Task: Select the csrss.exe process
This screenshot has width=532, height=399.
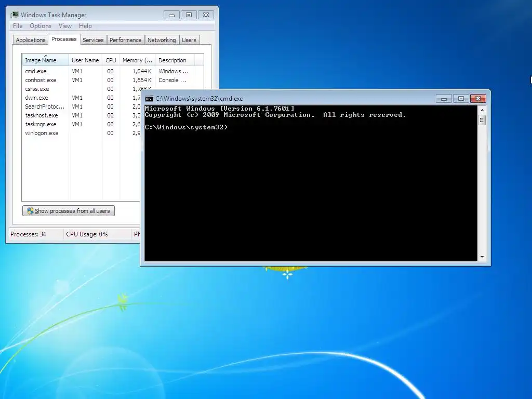Action: tap(82, 89)
